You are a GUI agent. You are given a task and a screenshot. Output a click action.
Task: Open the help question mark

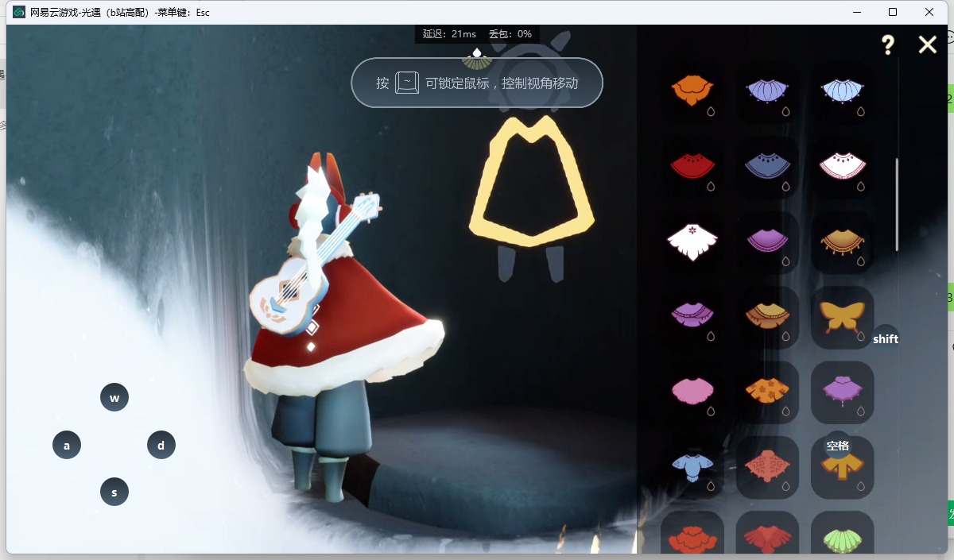pyautogui.click(x=888, y=44)
